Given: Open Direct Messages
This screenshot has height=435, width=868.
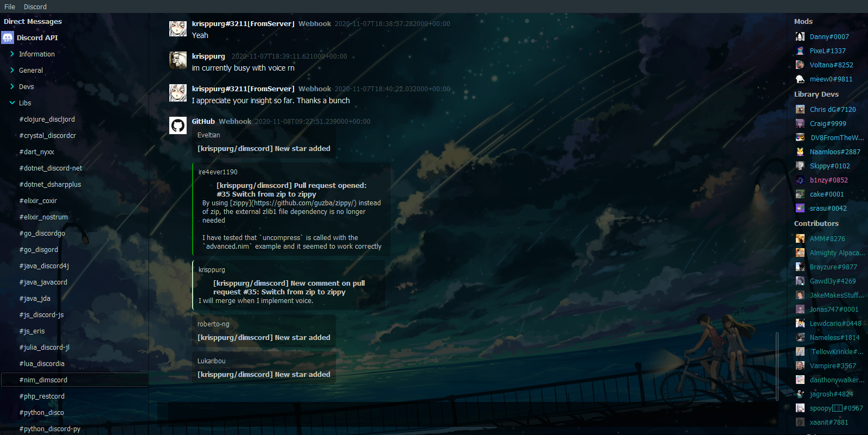Looking at the screenshot, I should pos(33,21).
